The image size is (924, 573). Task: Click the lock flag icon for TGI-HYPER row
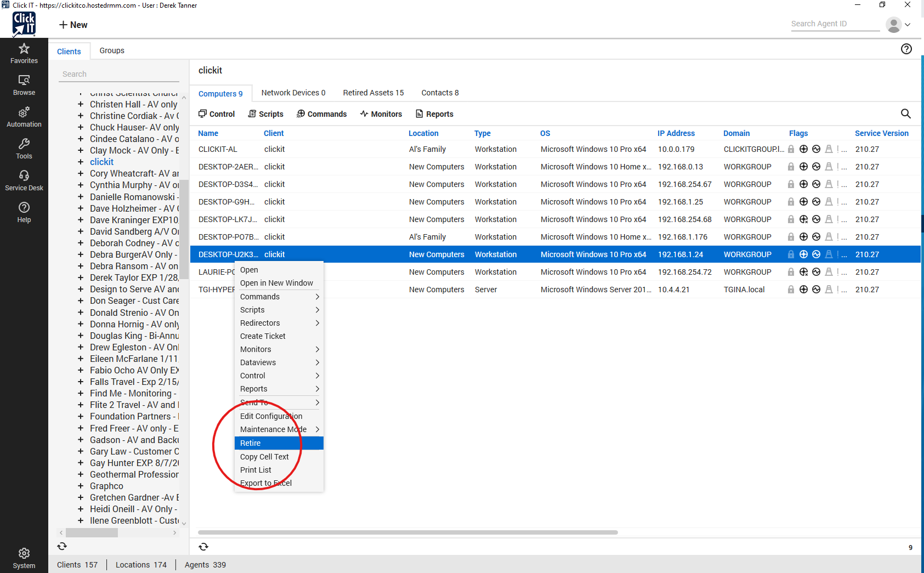[791, 290]
